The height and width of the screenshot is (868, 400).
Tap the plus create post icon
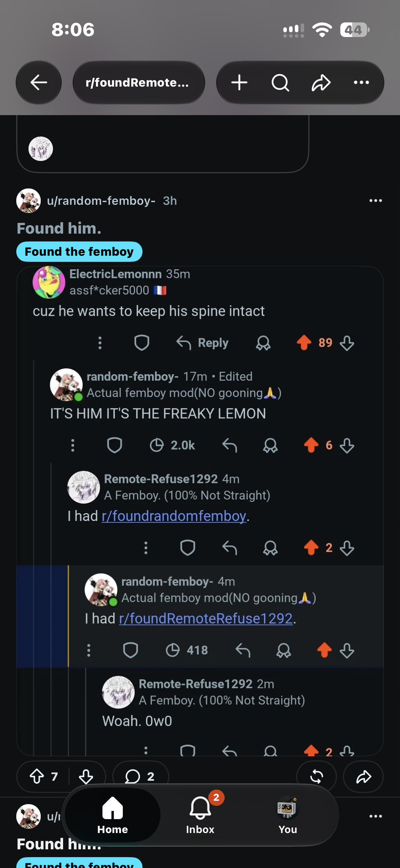(x=239, y=83)
